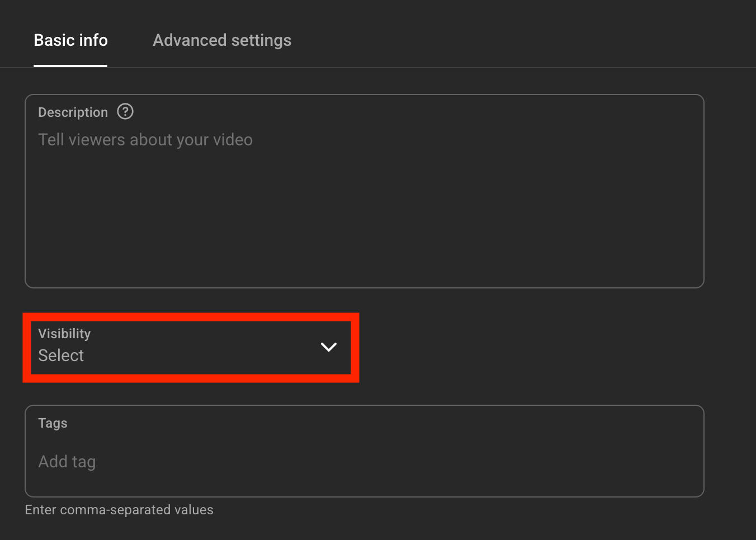This screenshot has height=540, width=756.
Task: Switch to the Advanced settings tab
Action: point(222,40)
